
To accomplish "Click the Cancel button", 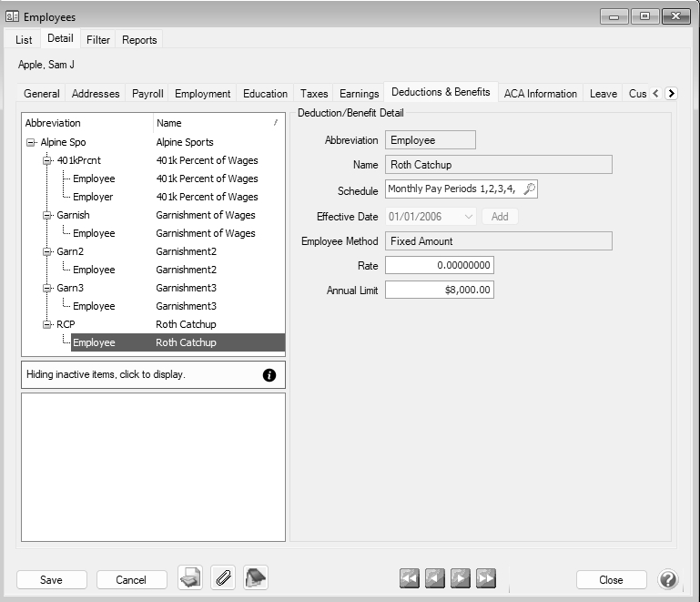I will [x=131, y=580].
